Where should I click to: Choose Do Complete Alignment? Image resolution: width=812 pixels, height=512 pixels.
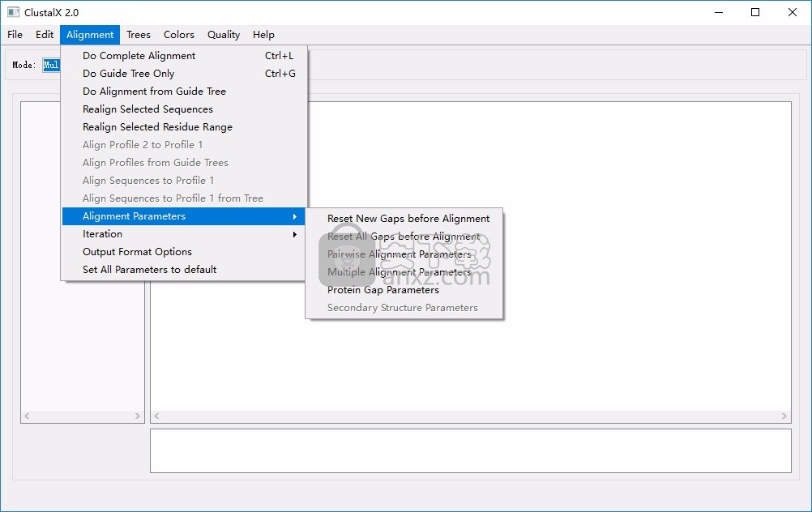(184, 55)
